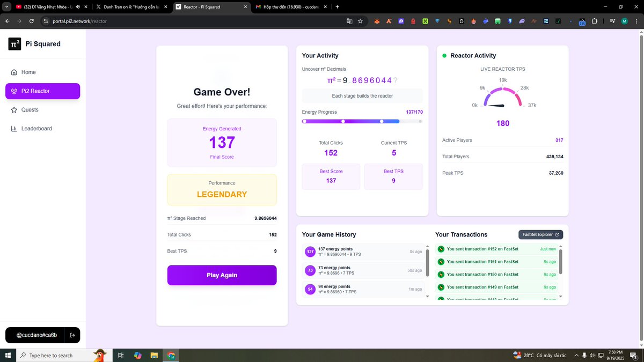Click the Best TPS card
This screenshot has width=644, height=362.
[x=393, y=176]
